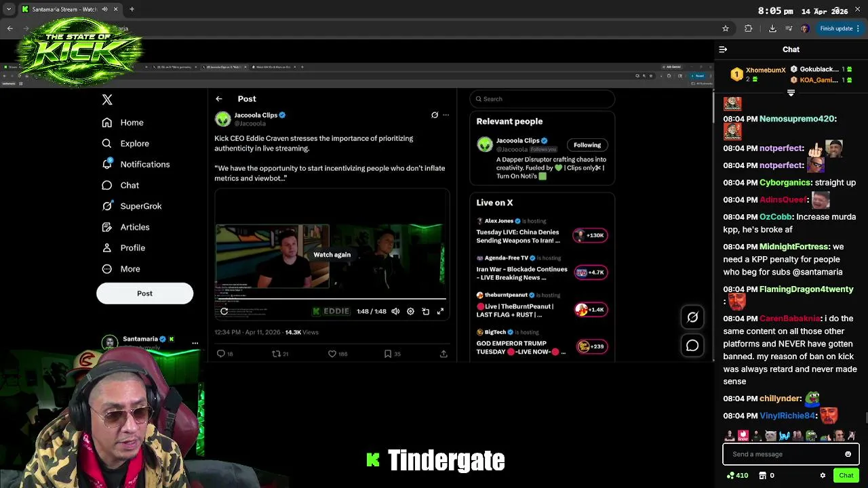Enter fullscreen on the video player
The image size is (868, 488).
click(440, 311)
